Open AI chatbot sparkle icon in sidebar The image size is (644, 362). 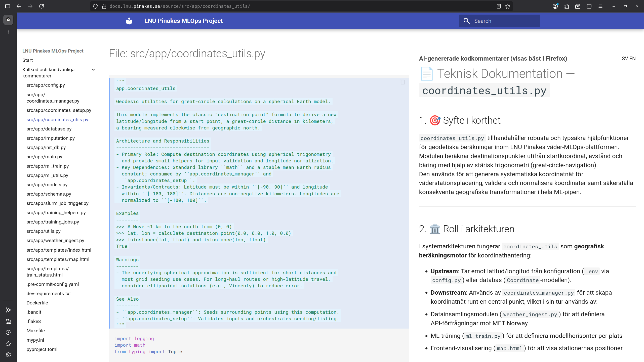click(x=8, y=310)
